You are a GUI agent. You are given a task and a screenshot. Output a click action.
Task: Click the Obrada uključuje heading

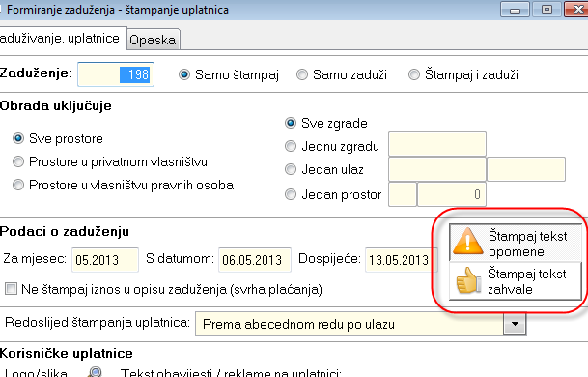(x=56, y=106)
